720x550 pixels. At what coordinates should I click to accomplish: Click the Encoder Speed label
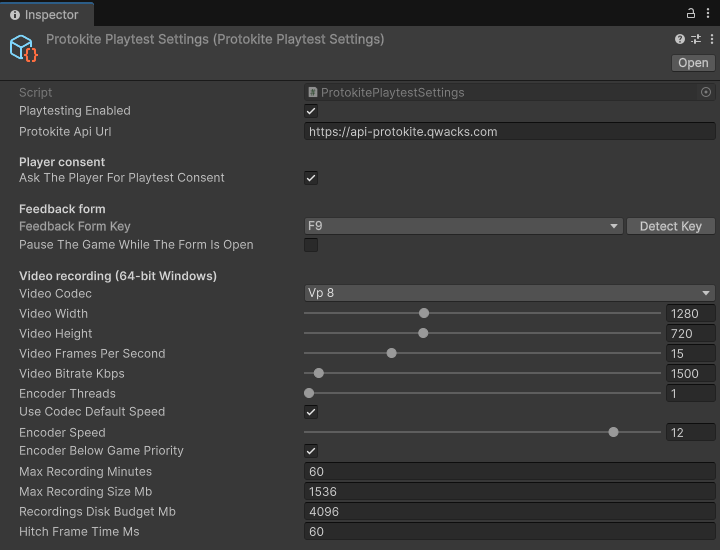point(62,432)
